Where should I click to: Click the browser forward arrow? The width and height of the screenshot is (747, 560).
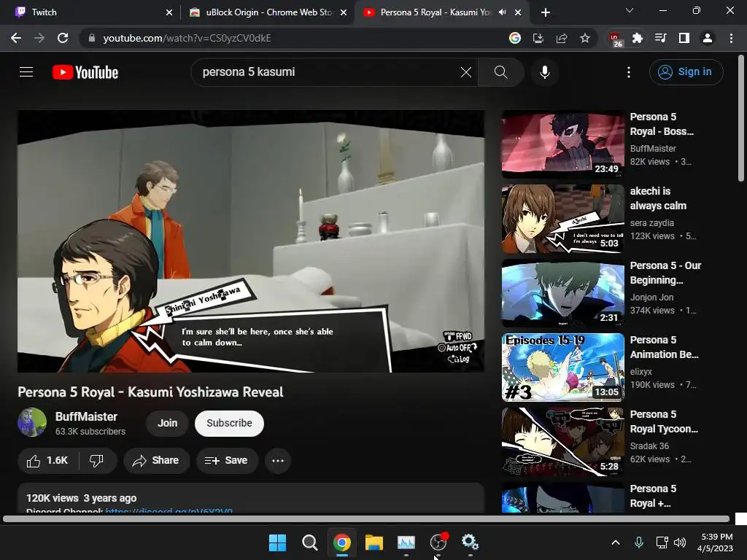[39, 38]
